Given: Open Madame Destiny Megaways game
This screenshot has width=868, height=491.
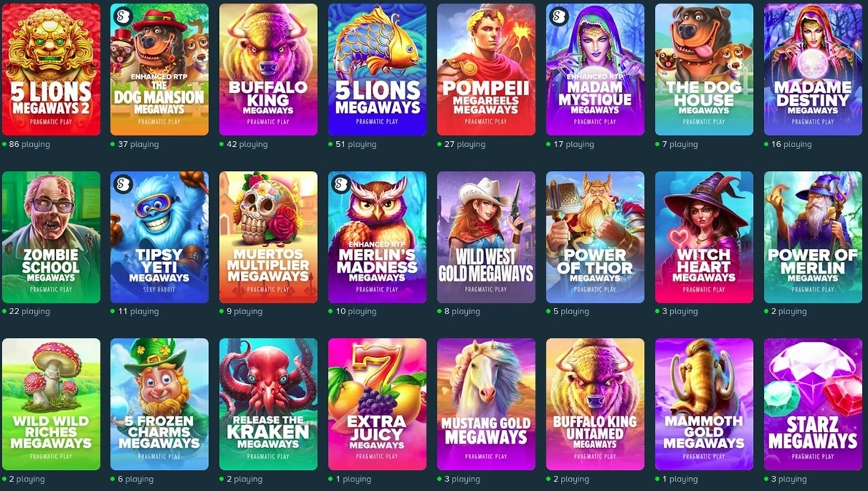Looking at the screenshot, I should click(813, 70).
